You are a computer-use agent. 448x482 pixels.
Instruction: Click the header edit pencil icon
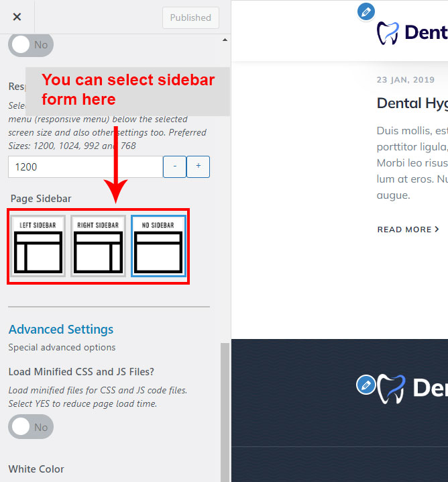tap(366, 11)
